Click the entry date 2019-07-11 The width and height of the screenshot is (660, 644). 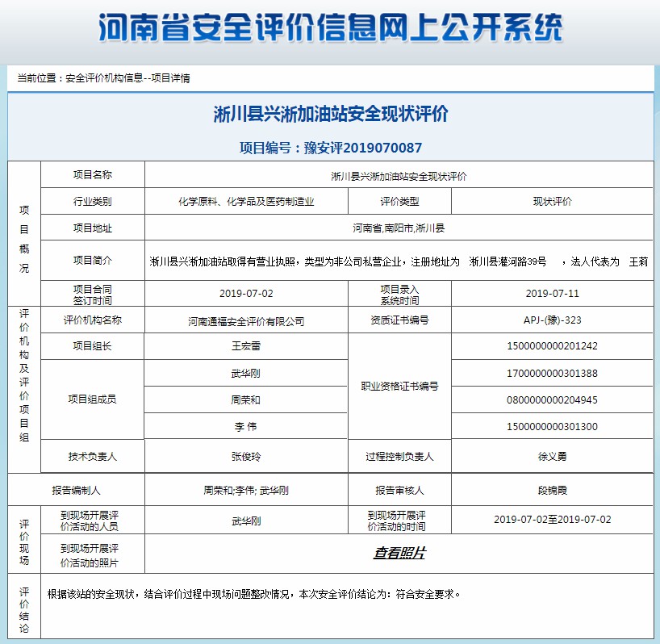click(552, 294)
